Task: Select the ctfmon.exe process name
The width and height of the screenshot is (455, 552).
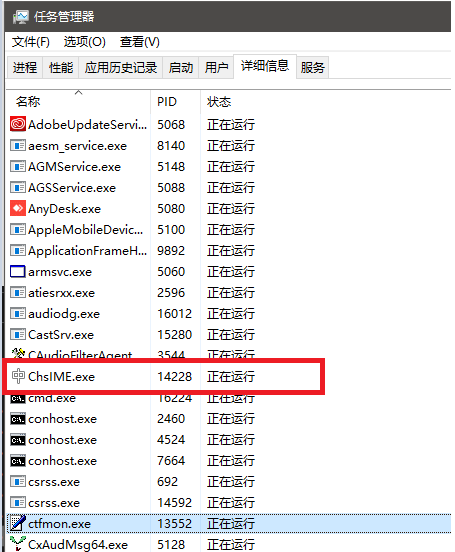Action: (x=60, y=524)
